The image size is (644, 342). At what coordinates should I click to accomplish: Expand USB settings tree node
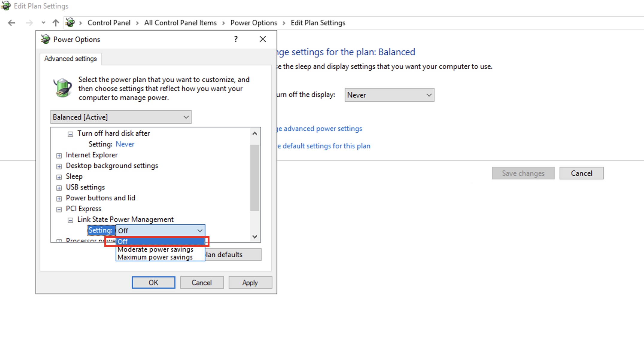click(x=59, y=188)
